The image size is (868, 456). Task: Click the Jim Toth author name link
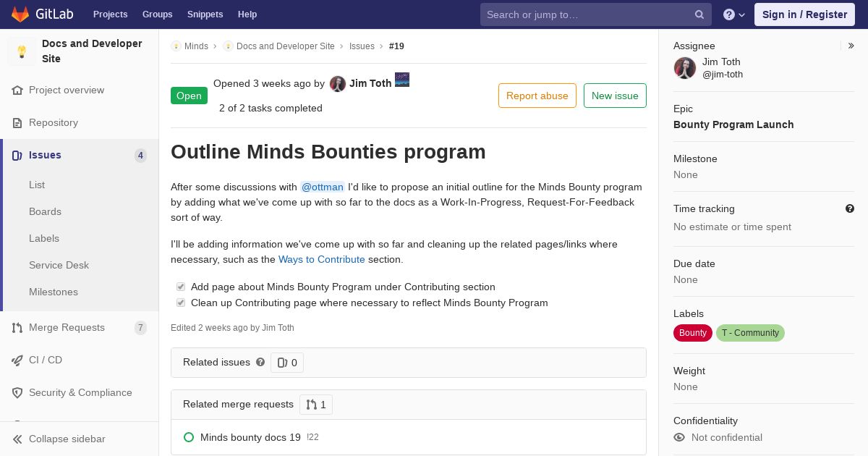click(x=370, y=83)
